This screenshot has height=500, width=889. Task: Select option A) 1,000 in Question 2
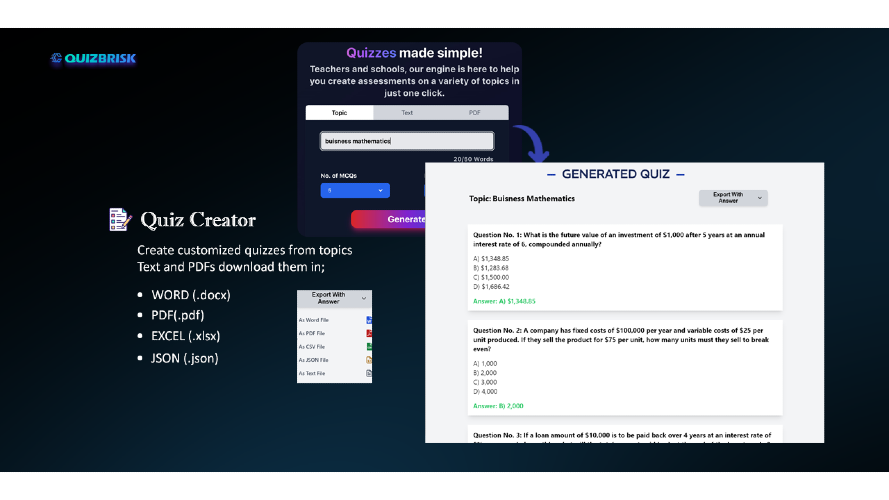pos(485,363)
